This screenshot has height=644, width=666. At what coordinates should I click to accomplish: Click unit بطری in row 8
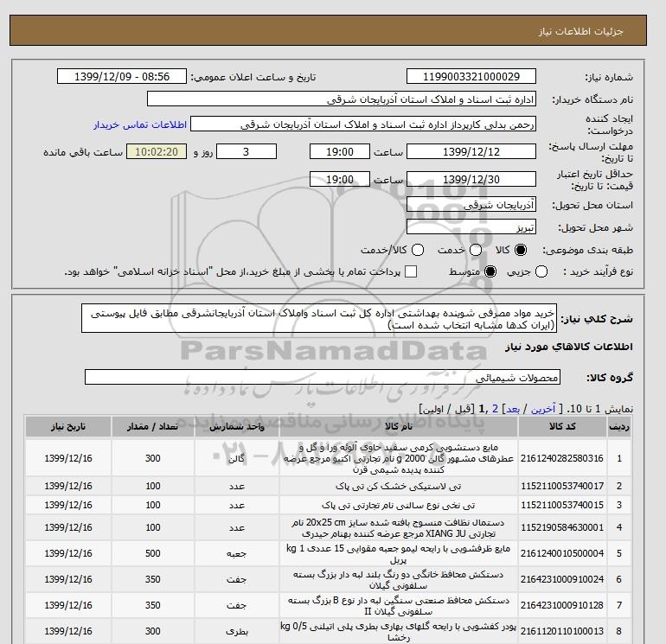point(237,632)
